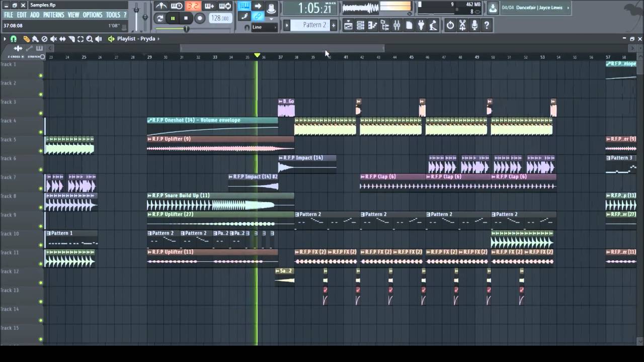Open the R.F.P Uplifter (9) clip menu

[149, 139]
